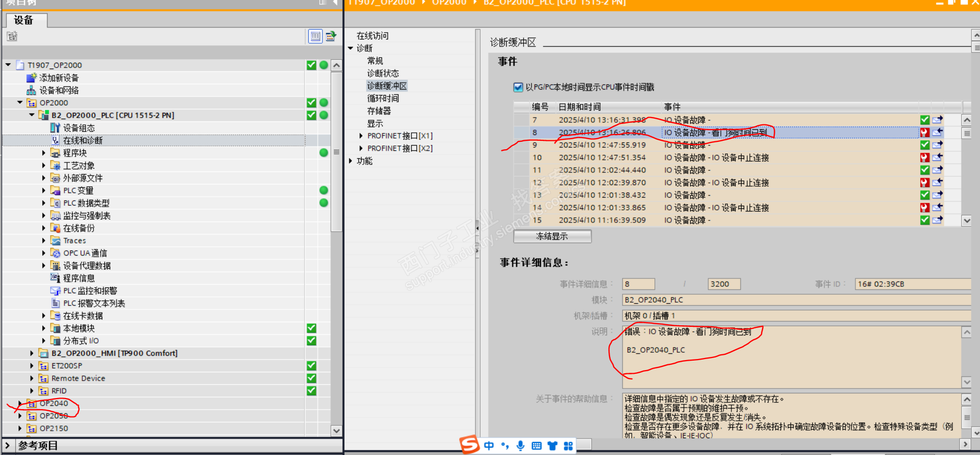Toggle the 中 Chinese/English mode on the IME bar

click(489, 446)
